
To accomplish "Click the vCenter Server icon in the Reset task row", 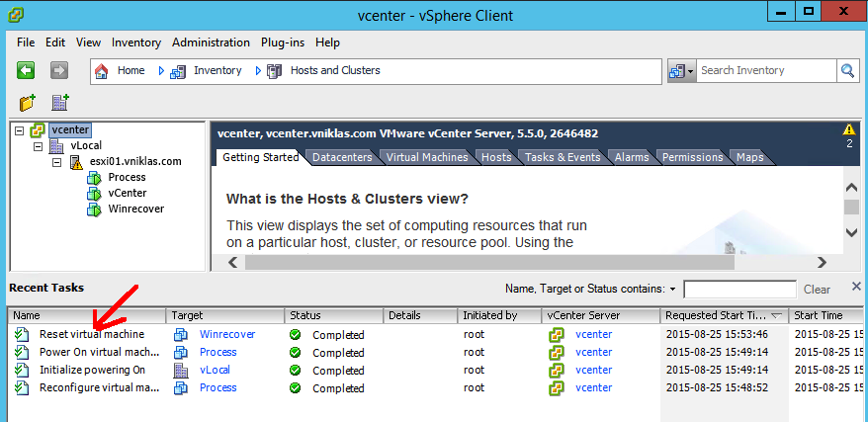I will (x=557, y=335).
